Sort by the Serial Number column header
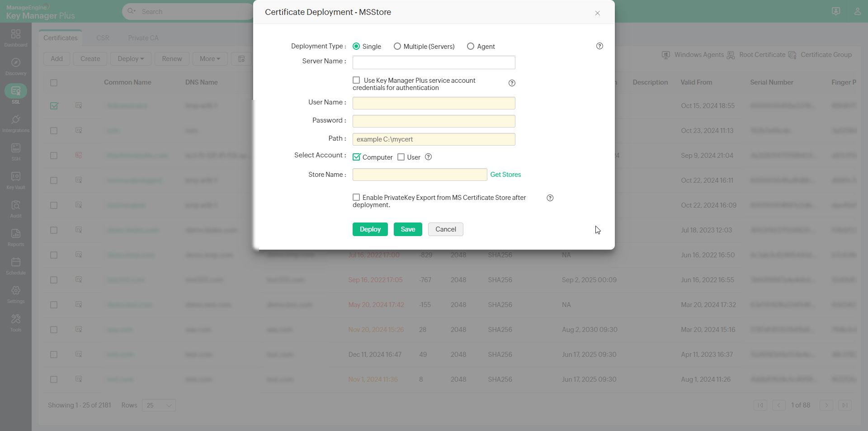868x431 pixels. tap(772, 82)
